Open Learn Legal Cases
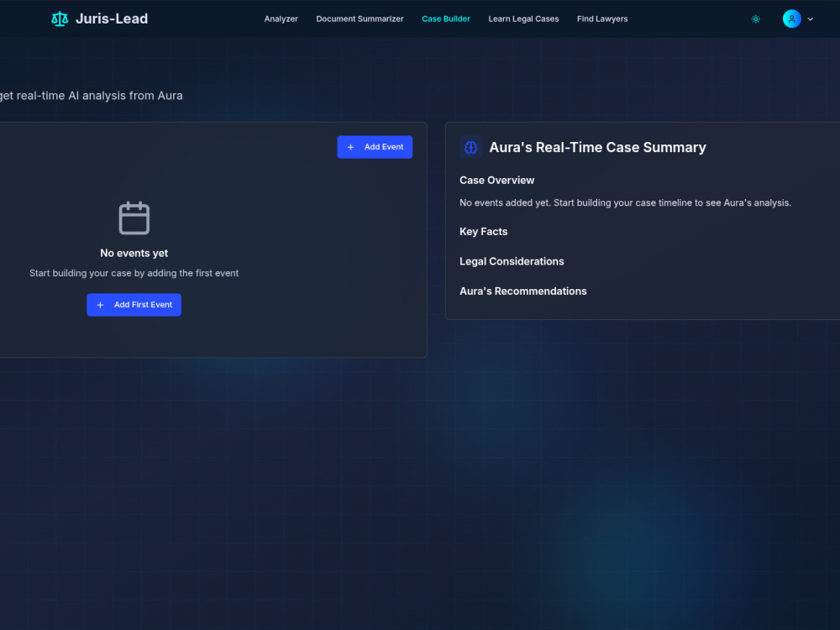 pyautogui.click(x=523, y=18)
